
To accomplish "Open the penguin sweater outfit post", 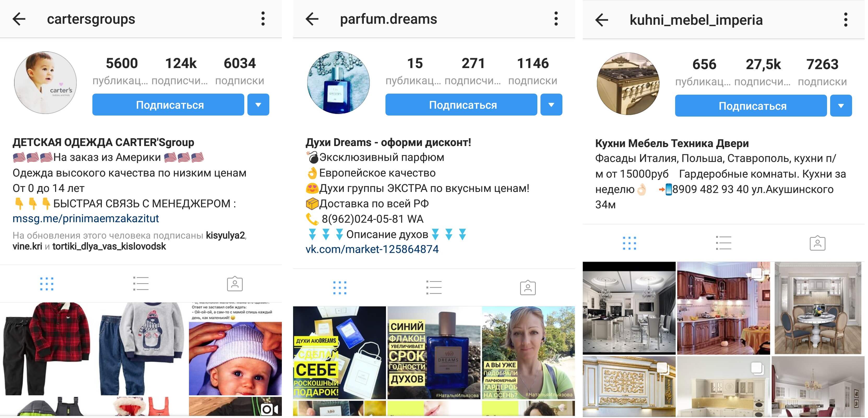I will [x=141, y=349].
